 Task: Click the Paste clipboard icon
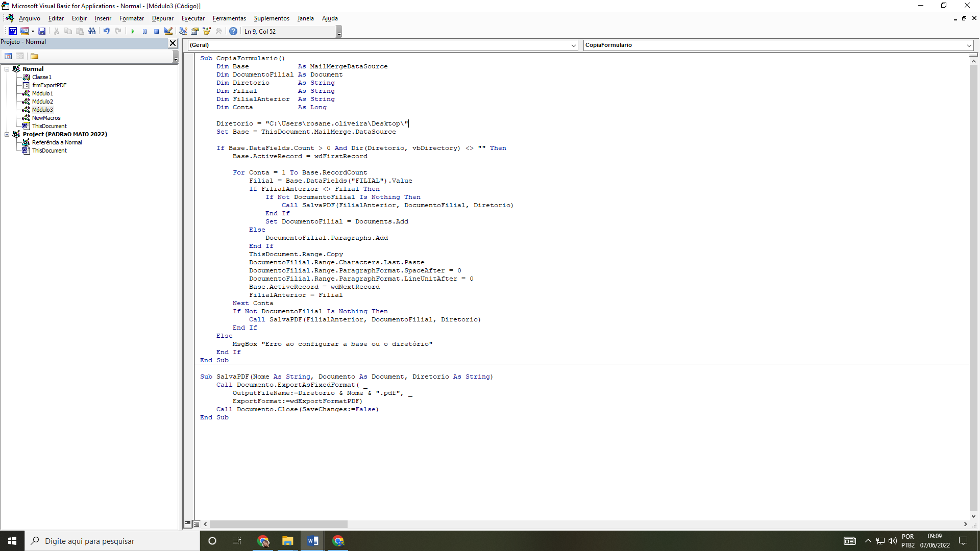[80, 31]
